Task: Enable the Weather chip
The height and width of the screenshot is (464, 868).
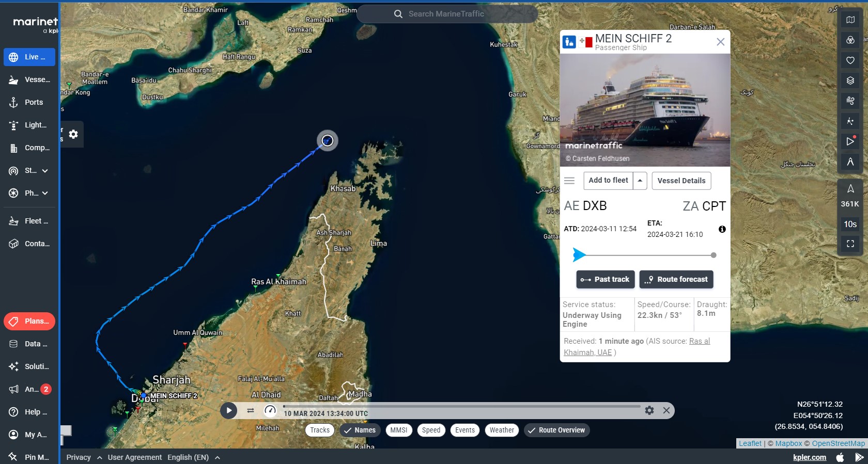Action: (502, 430)
